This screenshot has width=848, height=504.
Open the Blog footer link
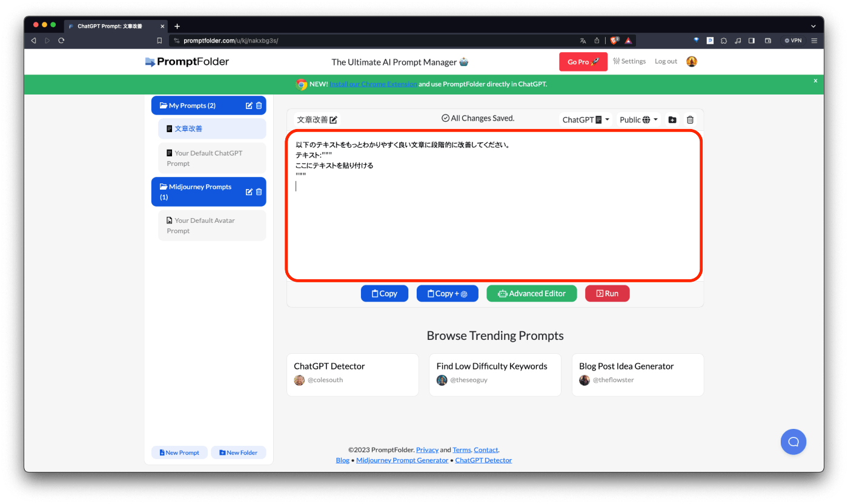pyautogui.click(x=343, y=460)
